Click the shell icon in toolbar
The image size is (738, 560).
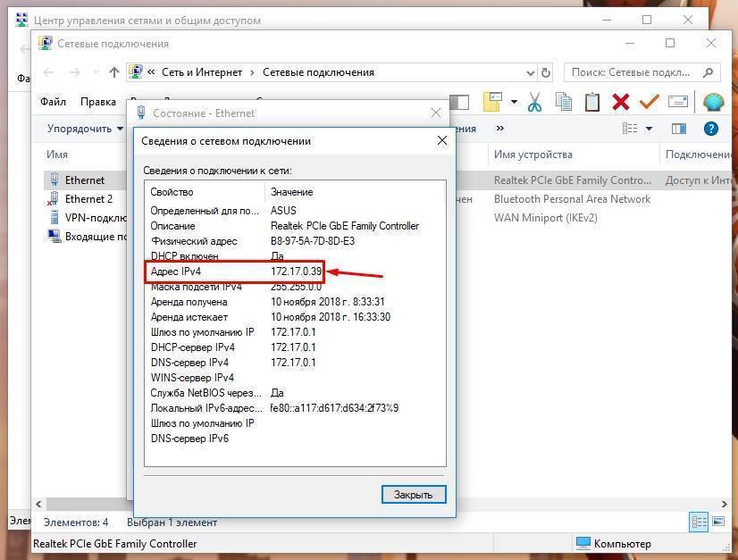pyautogui.click(x=713, y=102)
